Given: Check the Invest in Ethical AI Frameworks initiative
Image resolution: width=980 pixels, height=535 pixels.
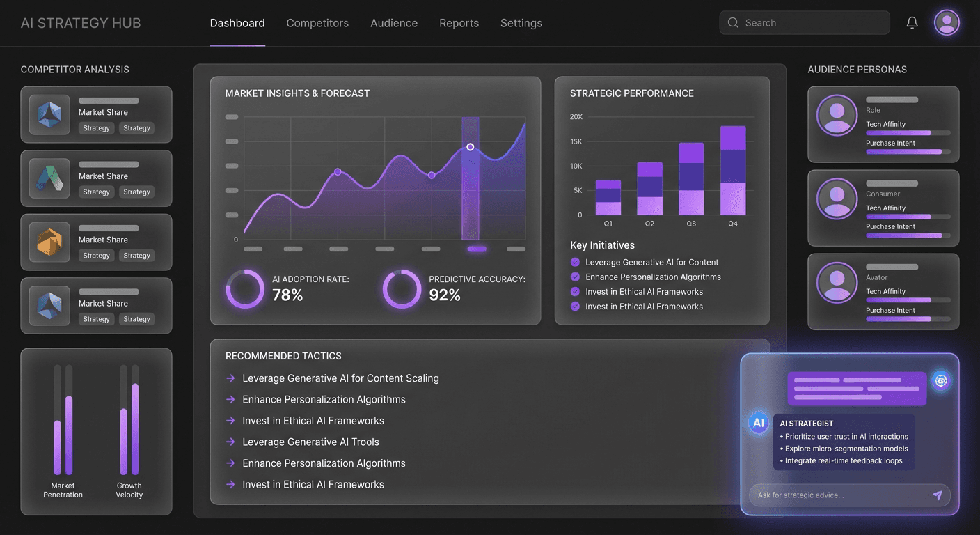Looking at the screenshot, I should coord(574,291).
